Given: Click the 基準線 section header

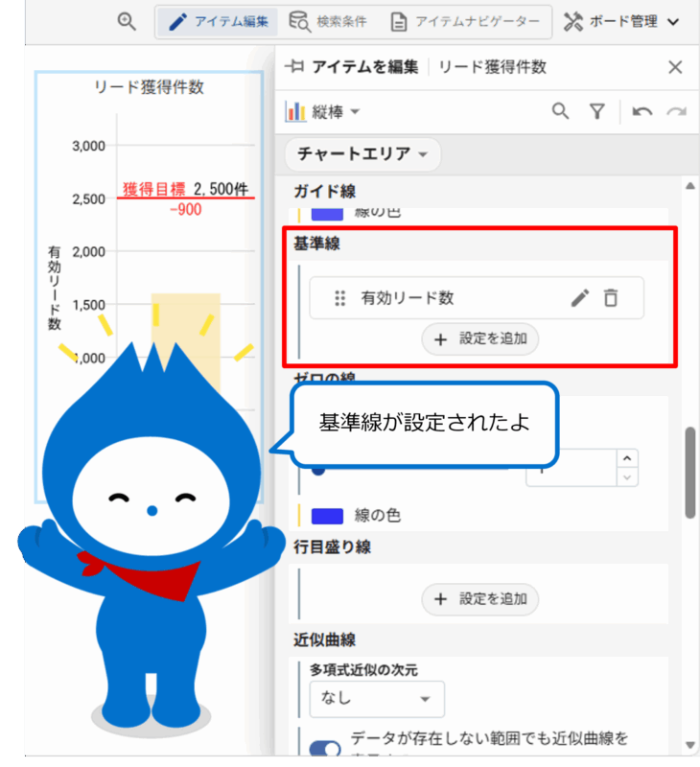Looking at the screenshot, I should 316,244.
